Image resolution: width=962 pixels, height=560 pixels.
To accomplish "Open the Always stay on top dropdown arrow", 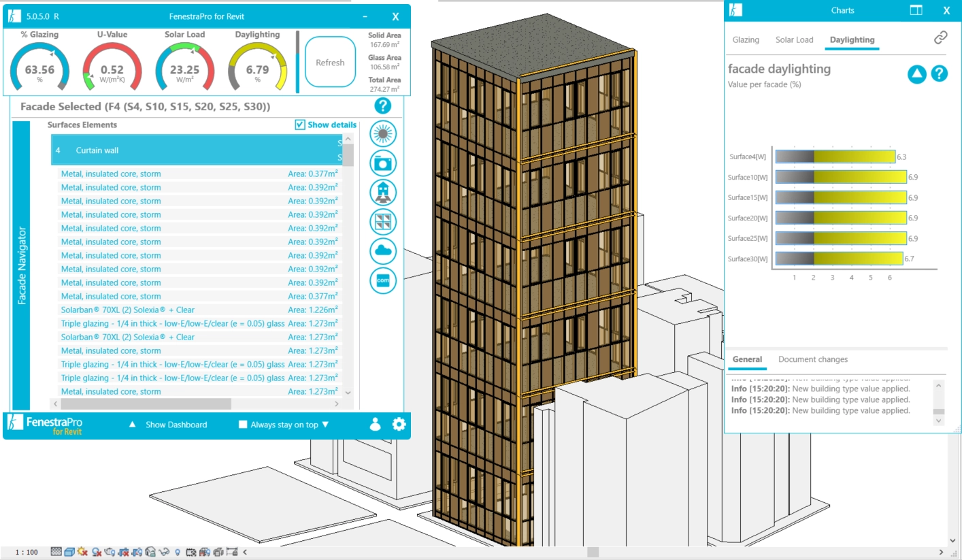I will coord(325,425).
